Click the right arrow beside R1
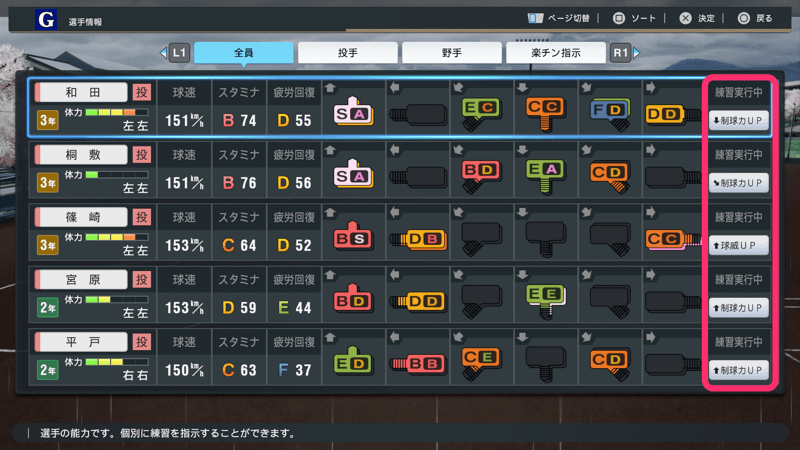 tap(637, 53)
